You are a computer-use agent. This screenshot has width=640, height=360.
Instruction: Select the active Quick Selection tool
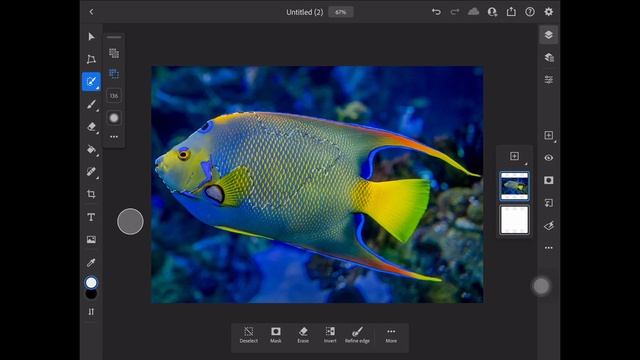[x=91, y=81]
